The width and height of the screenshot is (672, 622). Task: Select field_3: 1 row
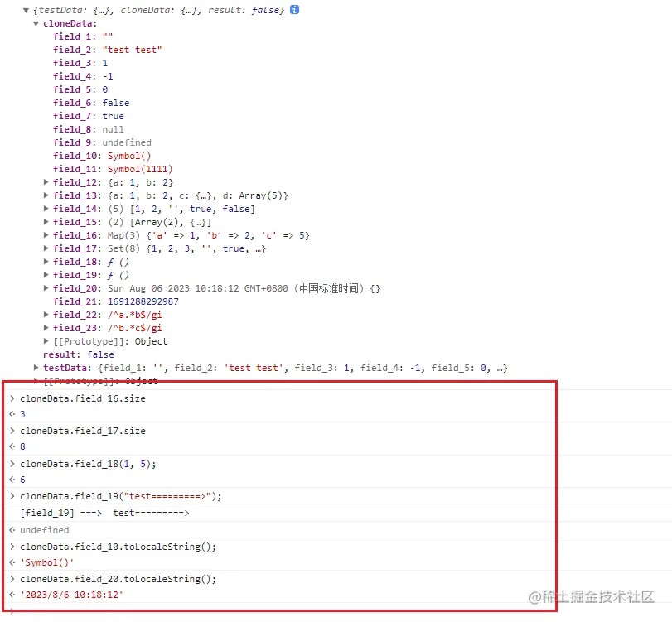[80, 63]
